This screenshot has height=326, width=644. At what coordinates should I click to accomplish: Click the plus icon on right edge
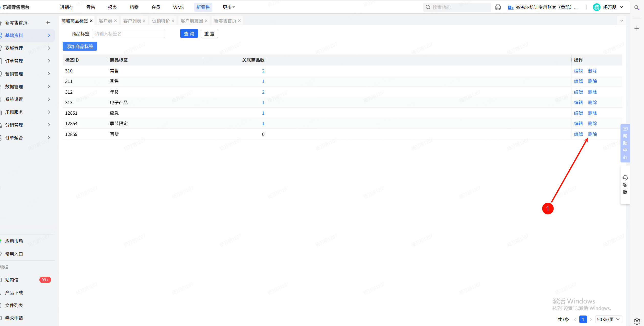coord(637,29)
